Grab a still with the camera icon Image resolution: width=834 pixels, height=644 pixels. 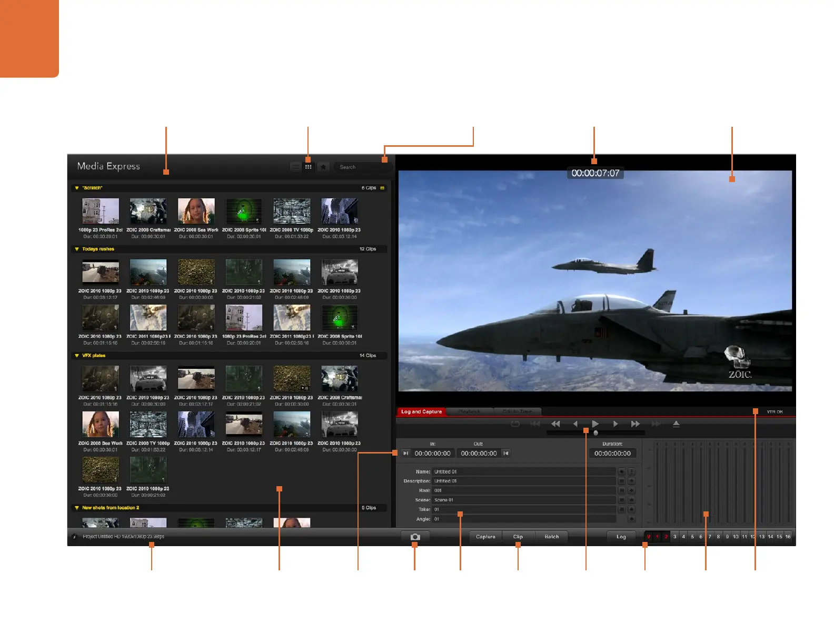click(415, 537)
